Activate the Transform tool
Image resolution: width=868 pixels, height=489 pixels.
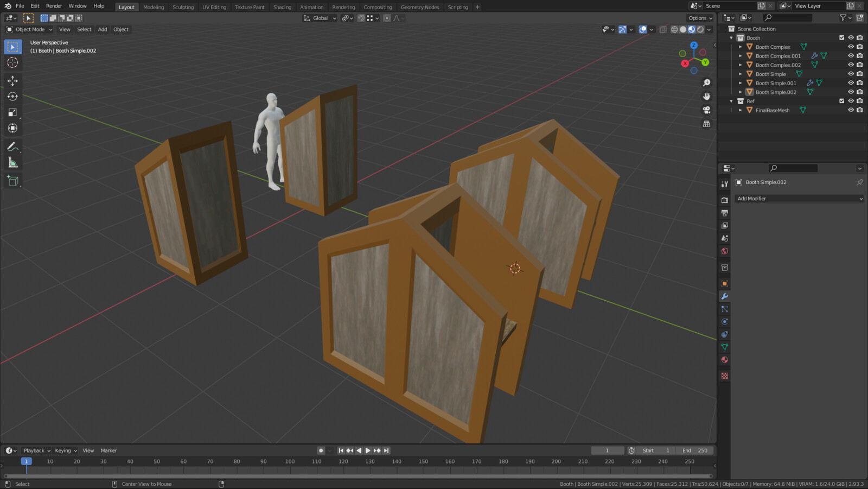point(13,128)
